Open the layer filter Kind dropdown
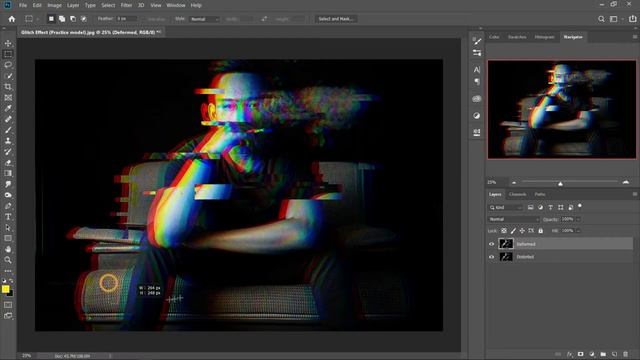640x360 pixels. click(506, 207)
